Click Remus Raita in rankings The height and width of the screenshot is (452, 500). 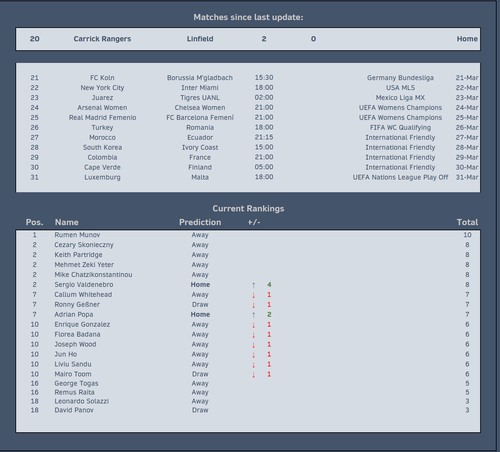[x=74, y=392]
